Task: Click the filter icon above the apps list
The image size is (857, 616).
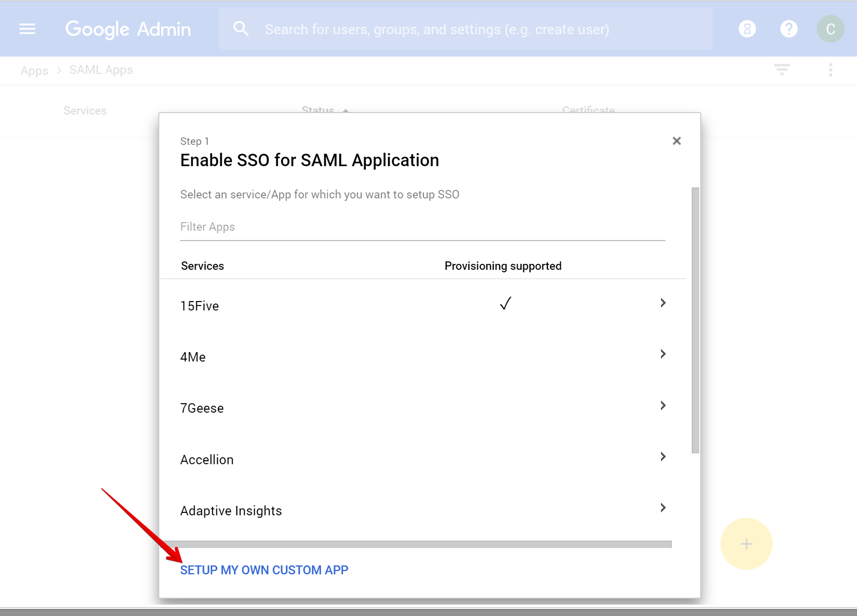Action: pyautogui.click(x=782, y=69)
